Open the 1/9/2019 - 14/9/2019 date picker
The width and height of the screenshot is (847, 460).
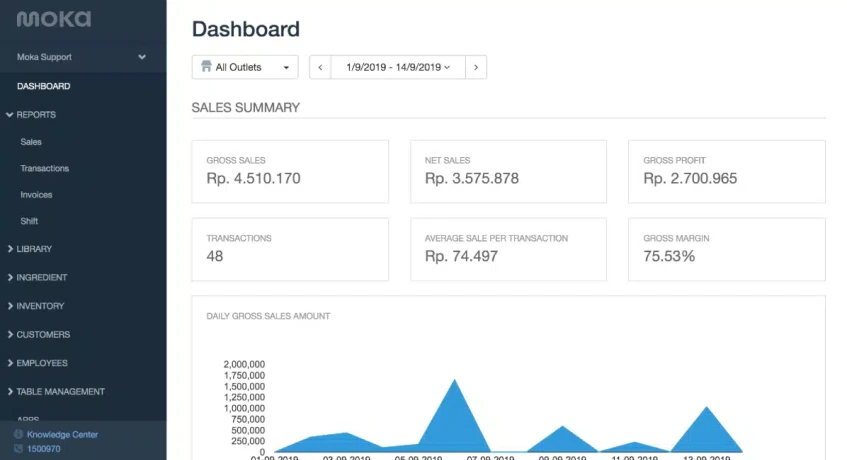point(397,67)
